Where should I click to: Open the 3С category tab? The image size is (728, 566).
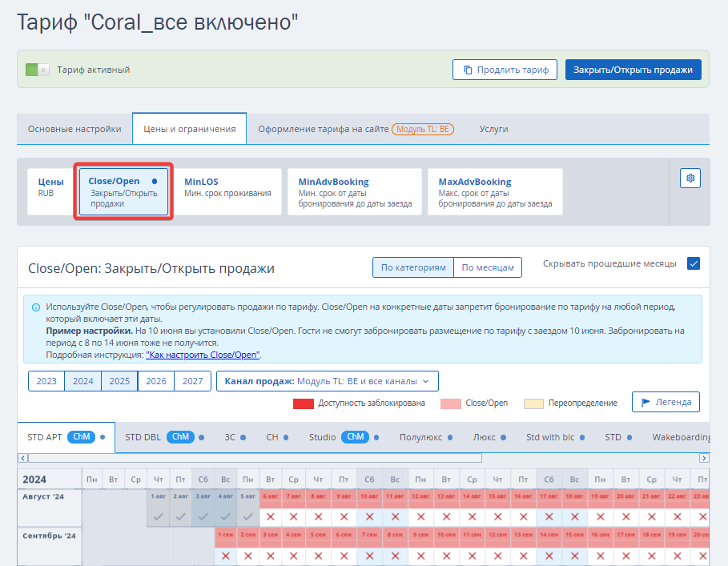click(x=235, y=437)
